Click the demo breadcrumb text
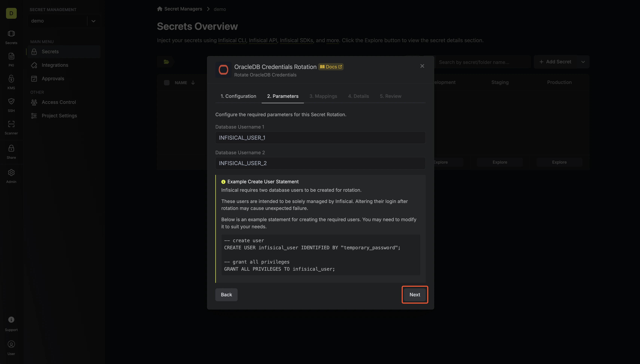 point(220,9)
